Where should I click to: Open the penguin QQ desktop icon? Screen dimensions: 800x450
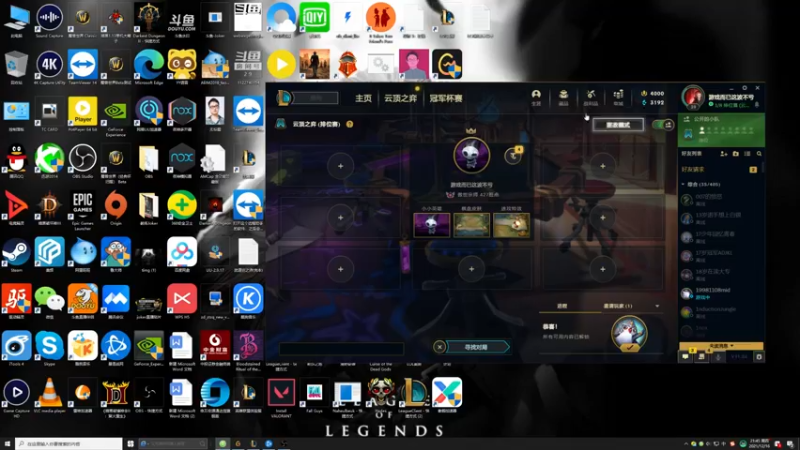(16, 160)
